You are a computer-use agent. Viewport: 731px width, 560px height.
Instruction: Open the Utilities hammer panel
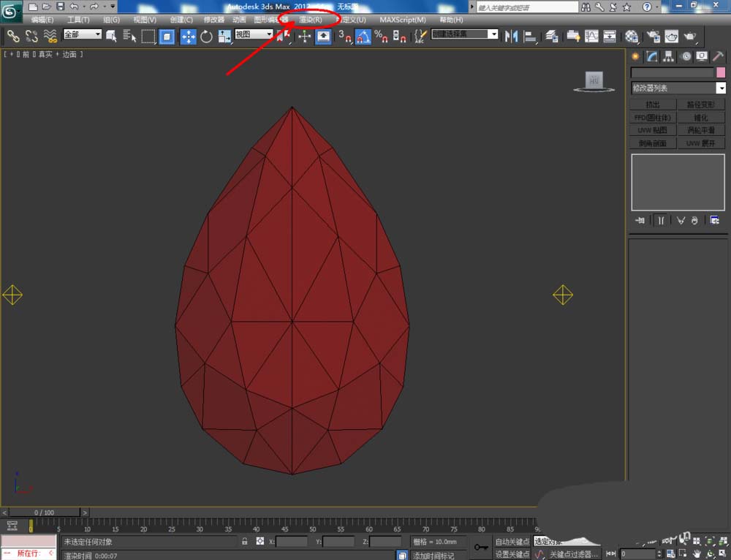[x=719, y=56]
